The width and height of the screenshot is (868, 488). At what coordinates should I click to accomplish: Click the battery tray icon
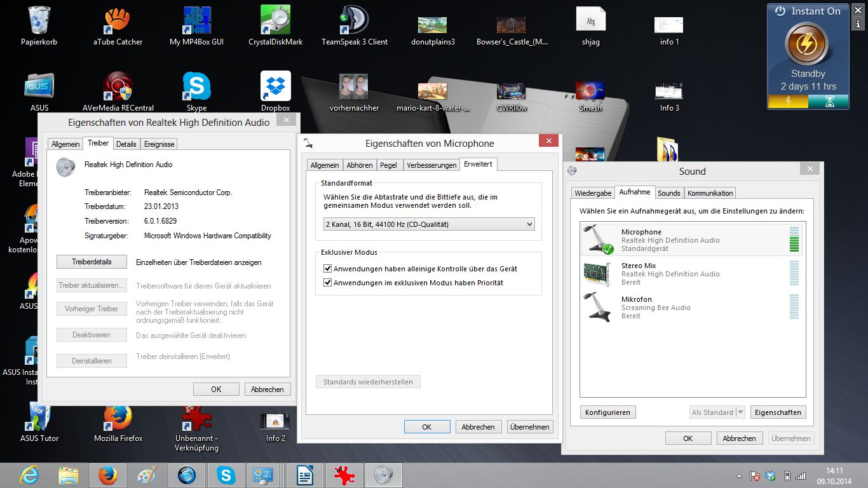pos(787,475)
